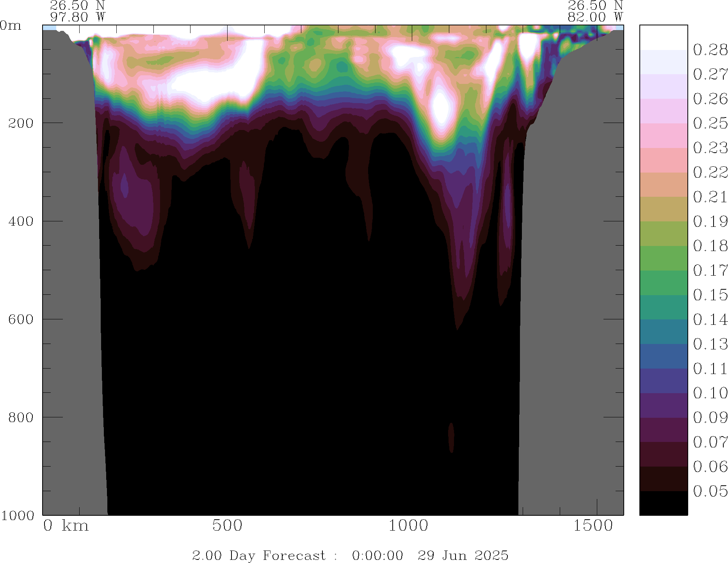728x563 pixels.
Task: Select the green swatch between 0.15 and 0.17
Action: point(663,282)
